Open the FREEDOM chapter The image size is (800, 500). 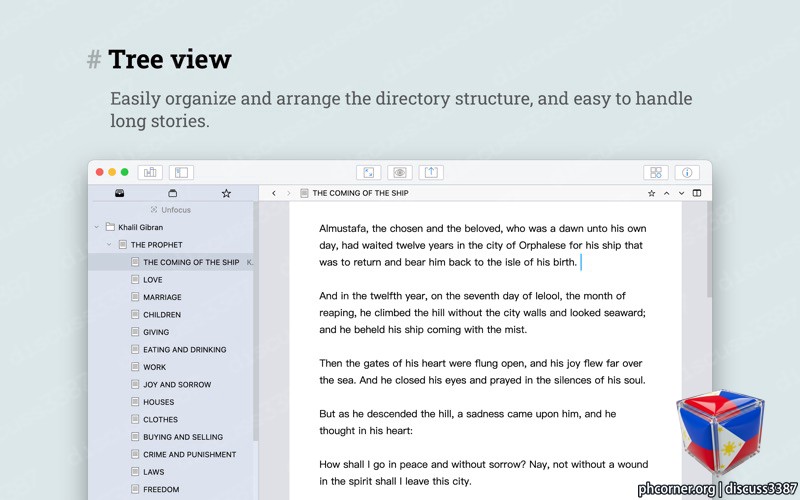(x=161, y=489)
